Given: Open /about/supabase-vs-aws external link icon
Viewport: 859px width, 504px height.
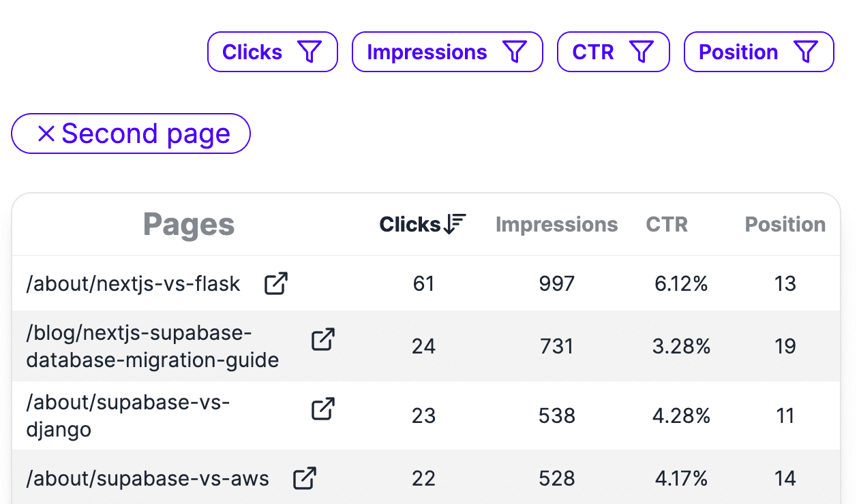Looking at the screenshot, I should (x=305, y=478).
